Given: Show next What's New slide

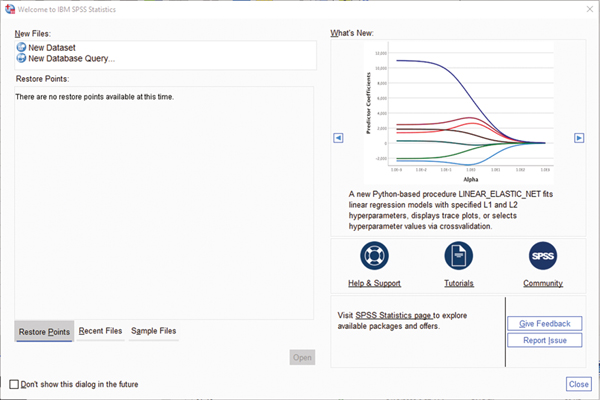Looking at the screenshot, I should point(579,138).
